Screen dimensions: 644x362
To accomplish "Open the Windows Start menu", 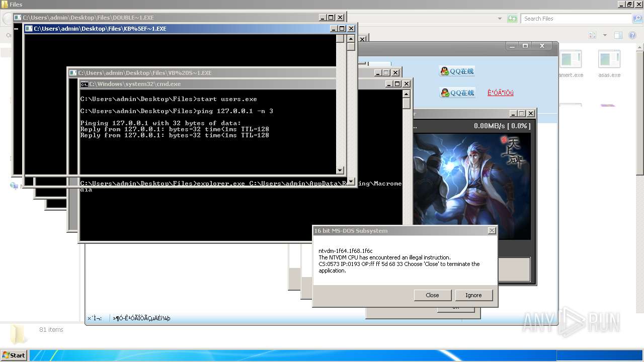I will 14,355.
